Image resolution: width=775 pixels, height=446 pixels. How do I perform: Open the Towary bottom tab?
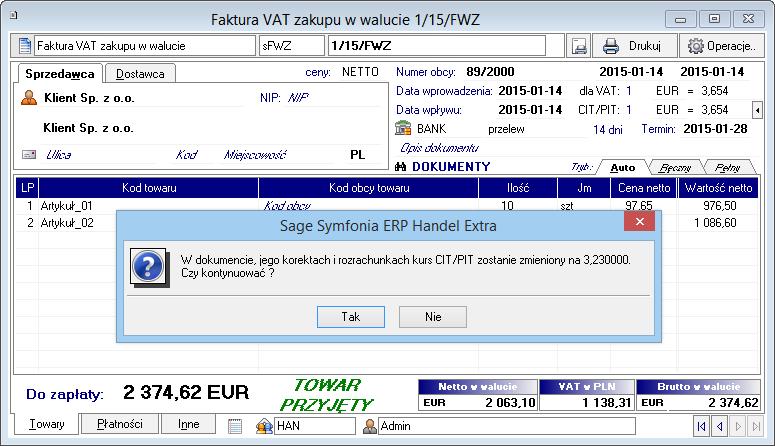pyautogui.click(x=46, y=424)
